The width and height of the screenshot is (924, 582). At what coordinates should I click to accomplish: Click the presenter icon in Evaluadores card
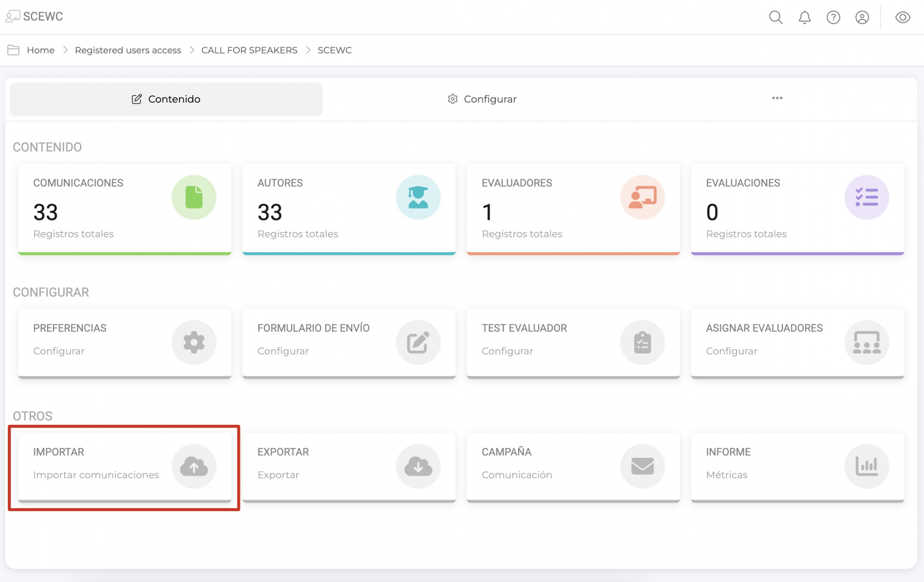[x=642, y=197]
